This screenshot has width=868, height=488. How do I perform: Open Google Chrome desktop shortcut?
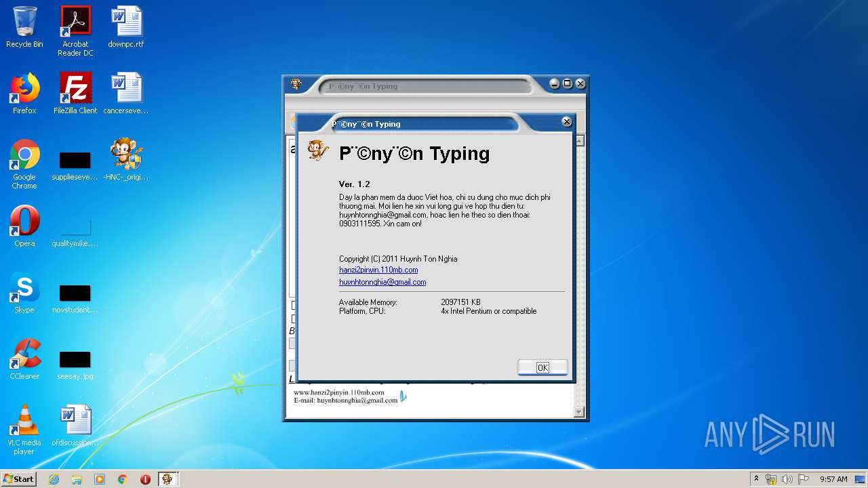coord(24,164)
